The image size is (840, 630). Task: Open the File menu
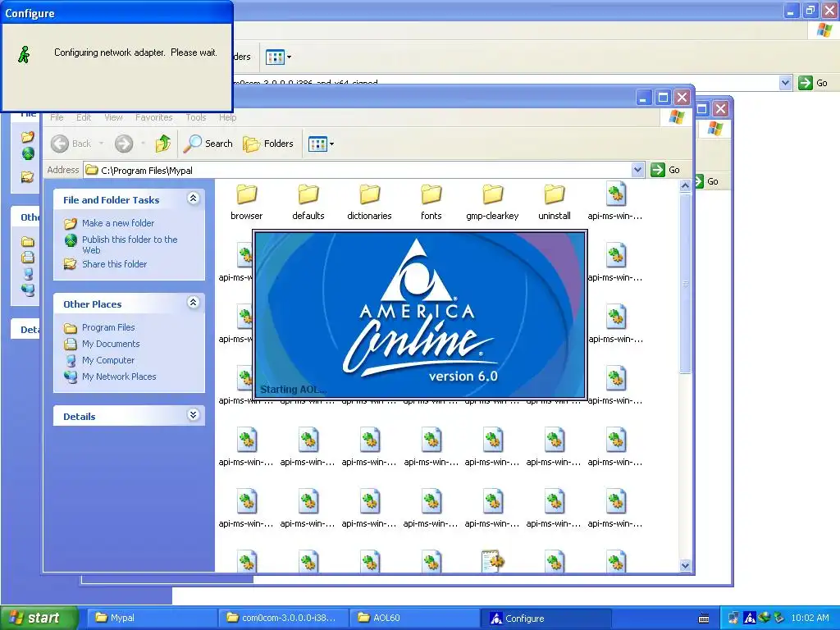coord(57,117)
